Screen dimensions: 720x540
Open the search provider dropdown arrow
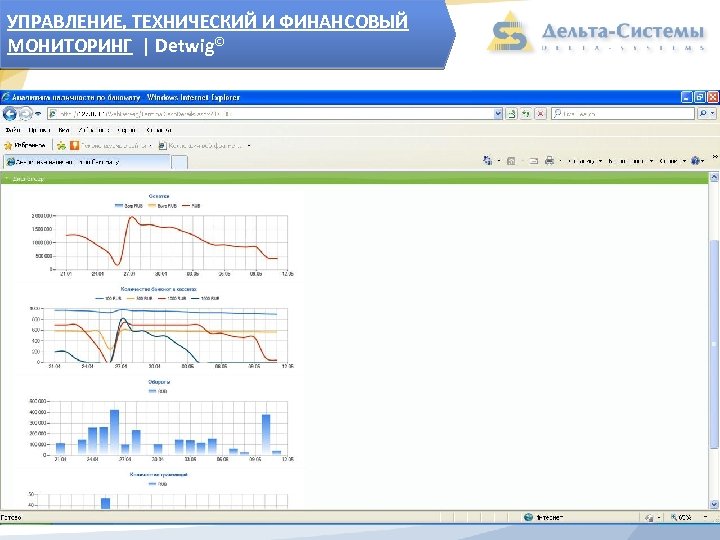[713, 113]
